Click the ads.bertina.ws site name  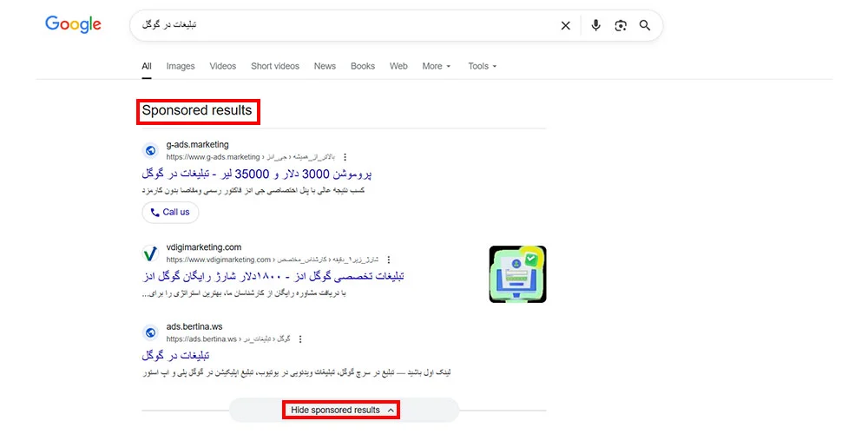point(194,326)
